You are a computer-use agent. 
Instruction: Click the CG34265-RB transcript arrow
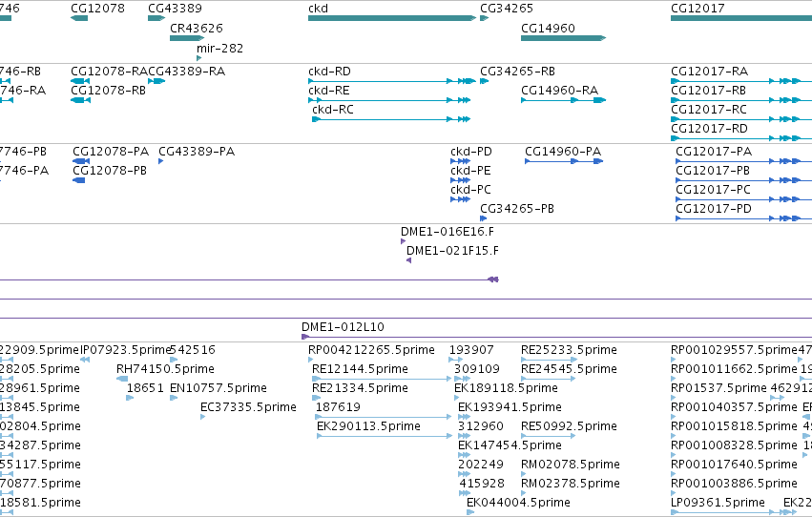coord(484,81)
